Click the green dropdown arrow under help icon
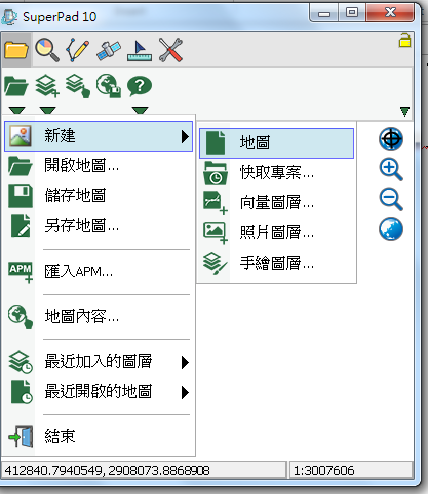Screen dimensions: 428x494 pos(140,110)
